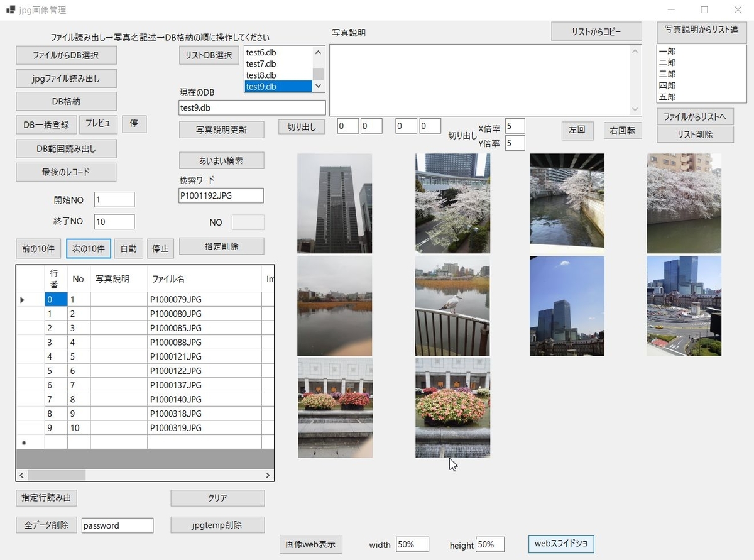Click 画像web表示 button
Screen dimensions: 754x560
pyautogui.click(x=311, y=544)
